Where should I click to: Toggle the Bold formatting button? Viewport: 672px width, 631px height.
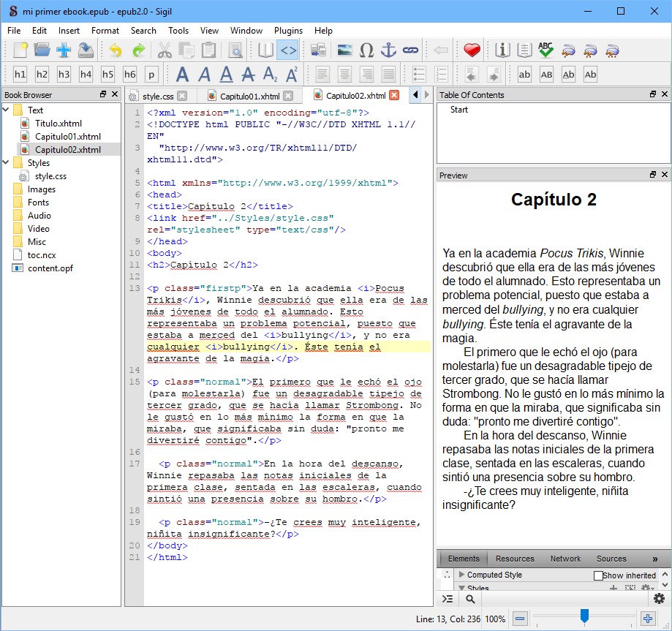(182, 75)
